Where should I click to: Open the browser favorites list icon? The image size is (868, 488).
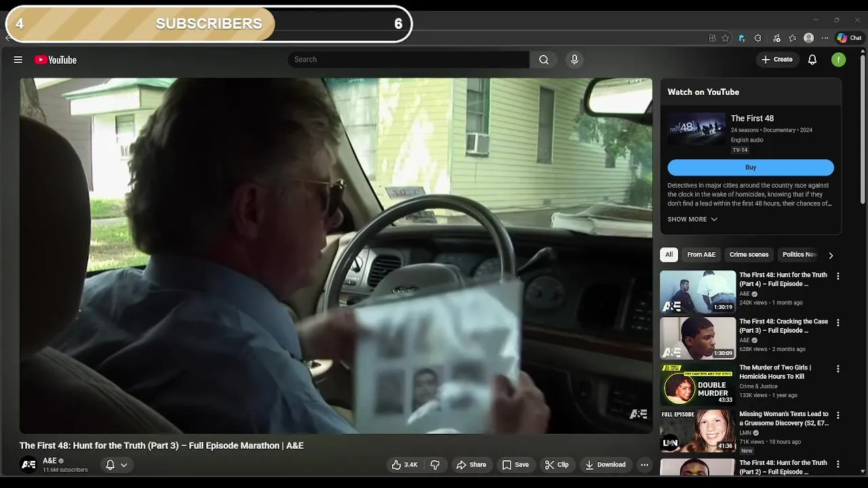pos(793,38)
